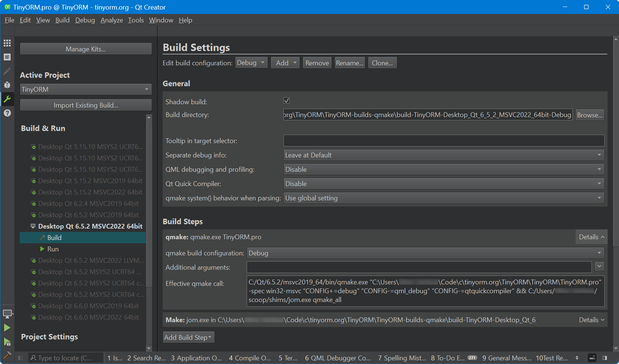Viewport: 619px width, 364px height.
Task: Open QML debugging and profiling dropdown
Action: [x=444, y=170]
